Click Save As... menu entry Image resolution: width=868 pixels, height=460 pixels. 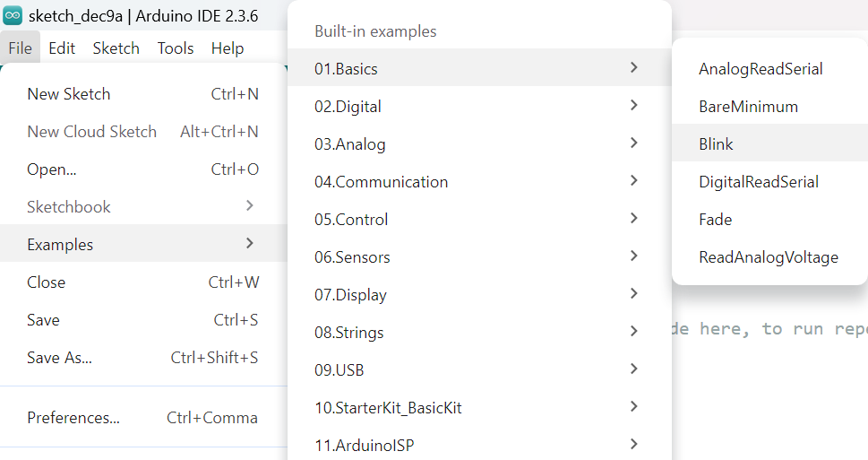(59, 358)
